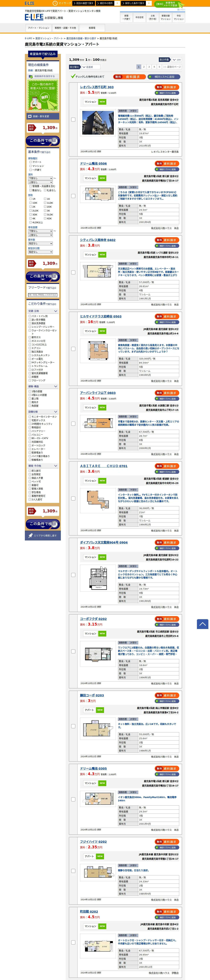Request free materials for 町田館 0202

tap(167, 912)
